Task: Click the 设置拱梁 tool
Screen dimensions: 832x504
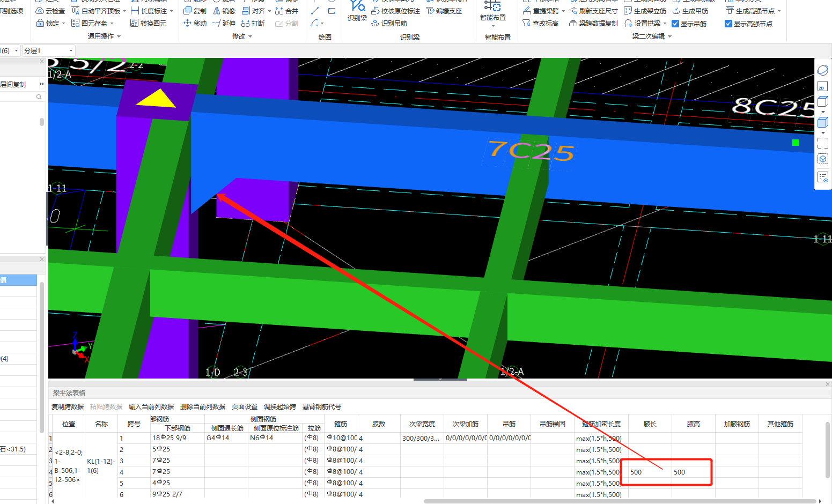Action: click(643, 23)
